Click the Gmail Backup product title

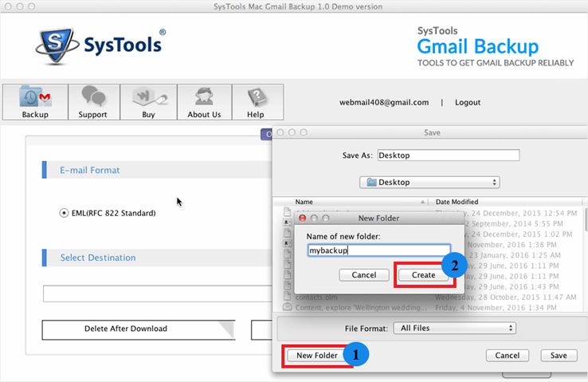coord(478,46)
